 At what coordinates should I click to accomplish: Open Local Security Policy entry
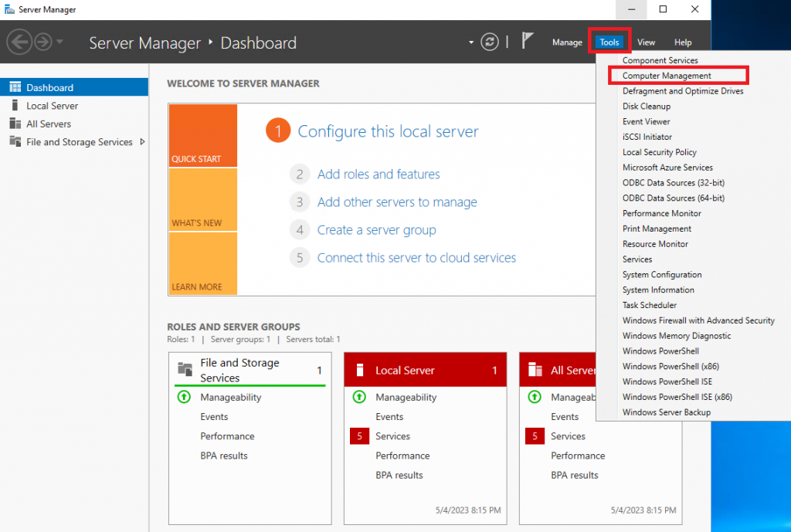pyautogui.click(x=660, y=152)
